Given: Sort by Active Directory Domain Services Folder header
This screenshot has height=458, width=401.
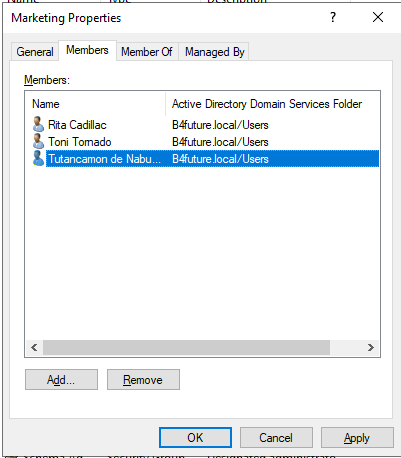Looking at the screenshot, I should click(272, 104).
